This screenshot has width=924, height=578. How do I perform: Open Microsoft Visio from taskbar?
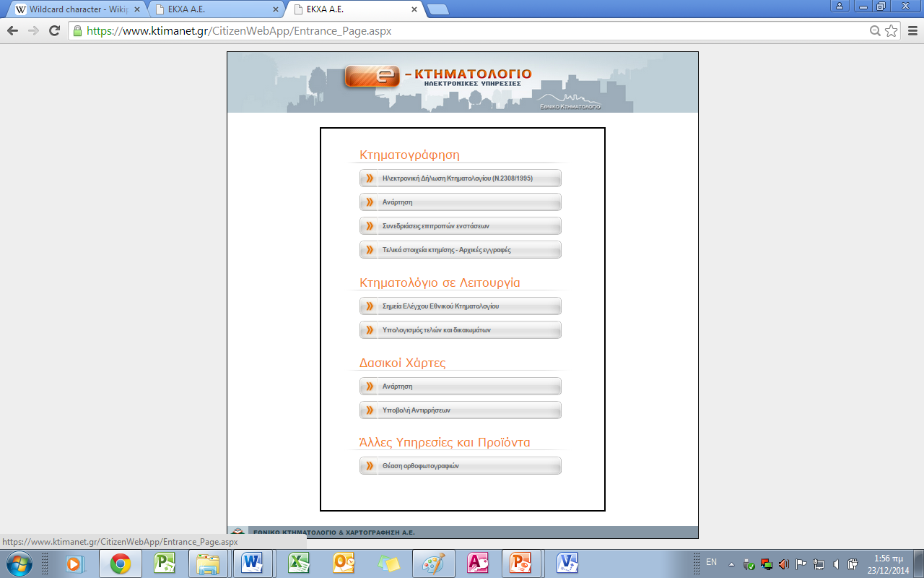[x=567, y=563]
